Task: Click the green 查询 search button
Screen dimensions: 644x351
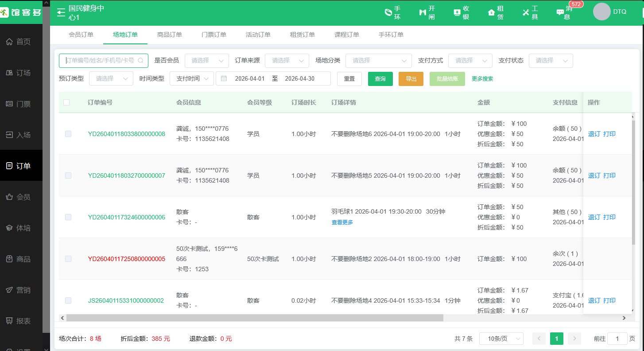Action: tap(380, 78)
